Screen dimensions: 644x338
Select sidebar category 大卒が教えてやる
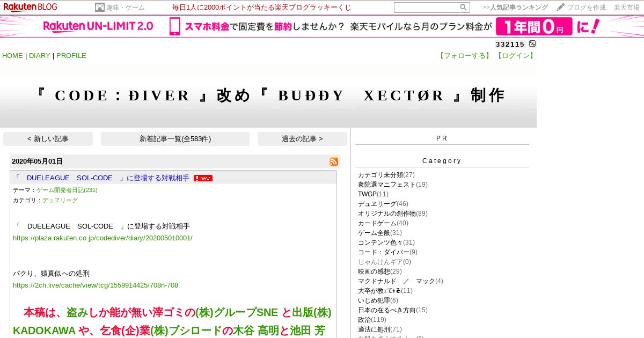(379, 291)
